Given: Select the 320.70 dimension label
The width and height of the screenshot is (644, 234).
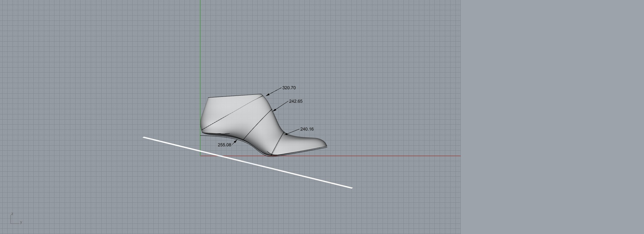Looking at the screenshot, I should pyautogui.click(x=289, y=88).
